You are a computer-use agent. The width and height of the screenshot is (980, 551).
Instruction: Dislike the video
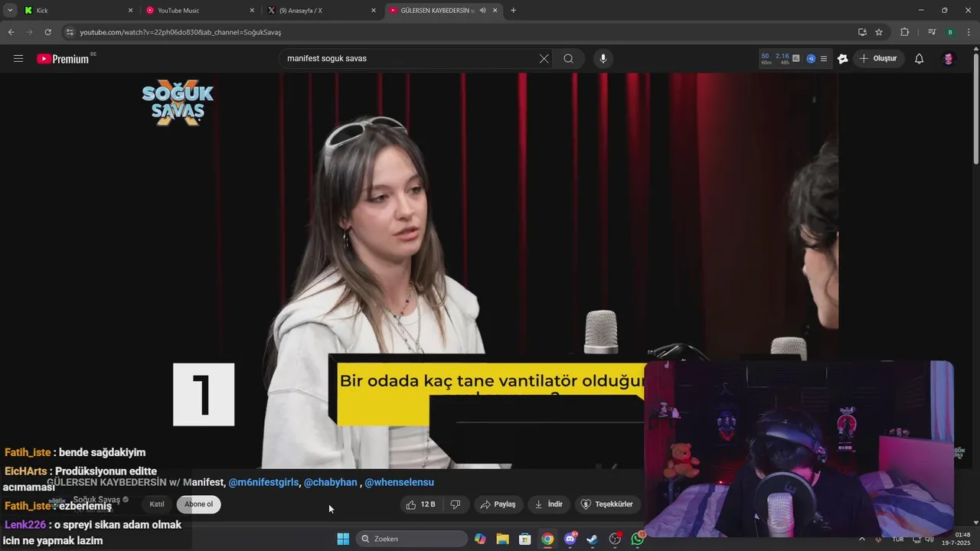(456, 504)
